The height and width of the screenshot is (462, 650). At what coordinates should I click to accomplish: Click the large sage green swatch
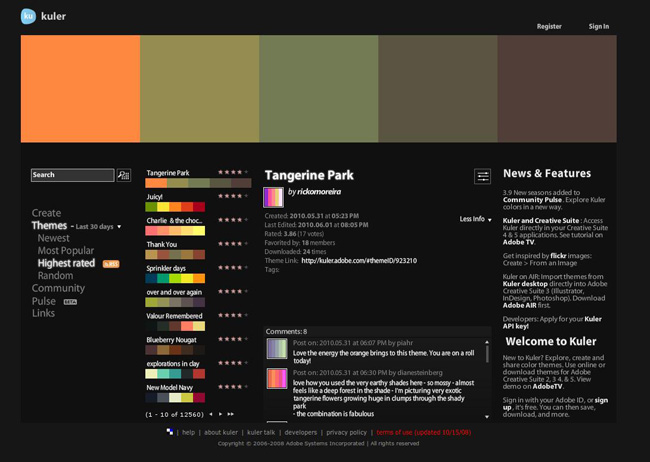(319, 89)
